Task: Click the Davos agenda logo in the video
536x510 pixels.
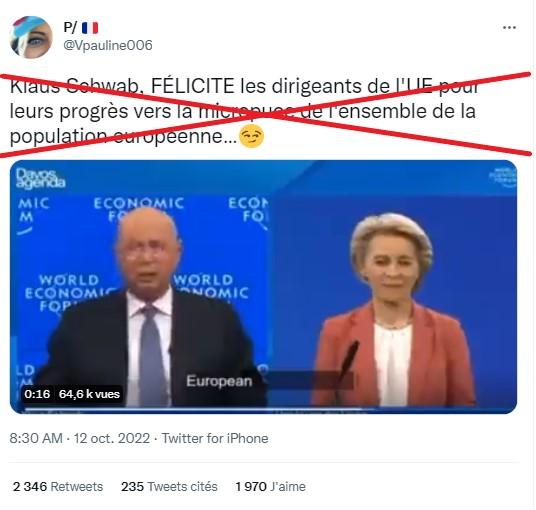Action: pos(40,178)
